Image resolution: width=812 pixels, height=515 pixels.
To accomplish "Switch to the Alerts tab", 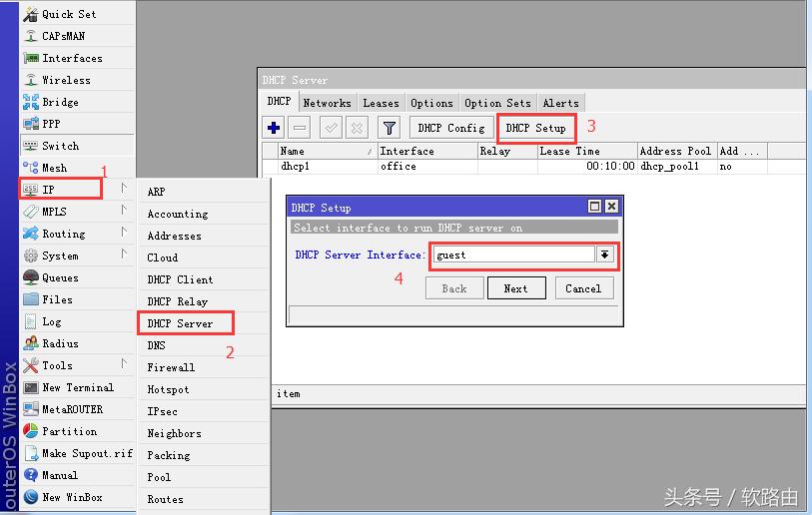I will click(561, 103).
